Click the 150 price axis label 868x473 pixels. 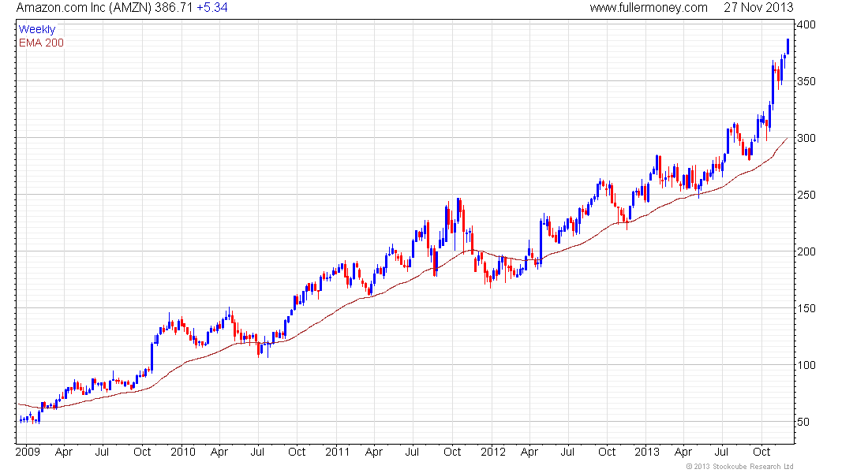[x=806, y=309]
